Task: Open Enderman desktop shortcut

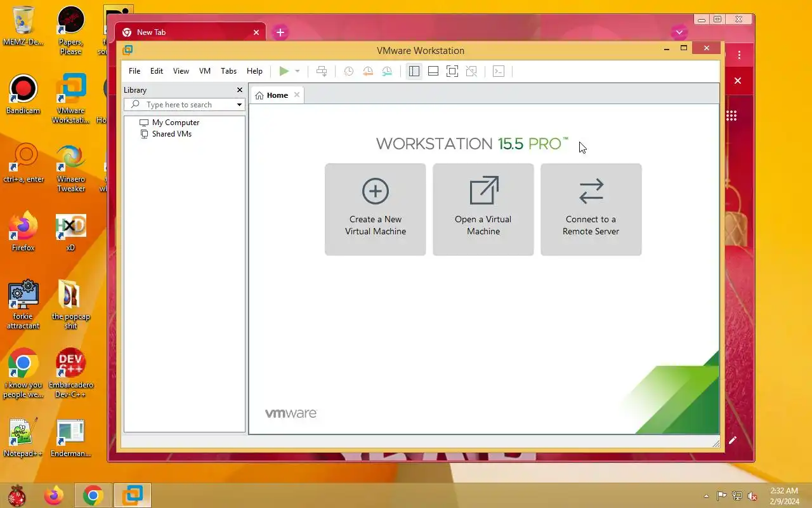Action: [70, 438]
